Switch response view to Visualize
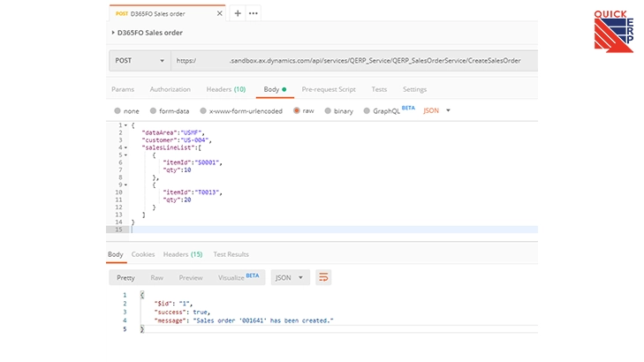The image size is (644, 362). click(239, 277)
